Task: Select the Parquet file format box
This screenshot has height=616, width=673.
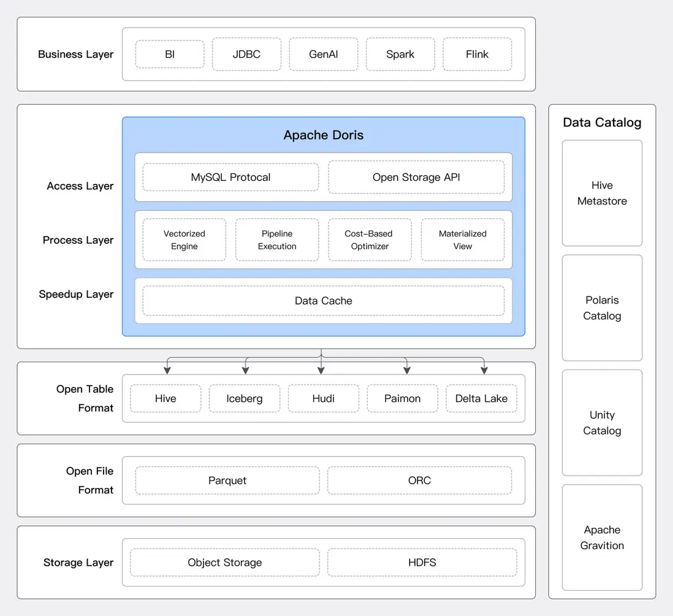Action: [x=226, y=481]
